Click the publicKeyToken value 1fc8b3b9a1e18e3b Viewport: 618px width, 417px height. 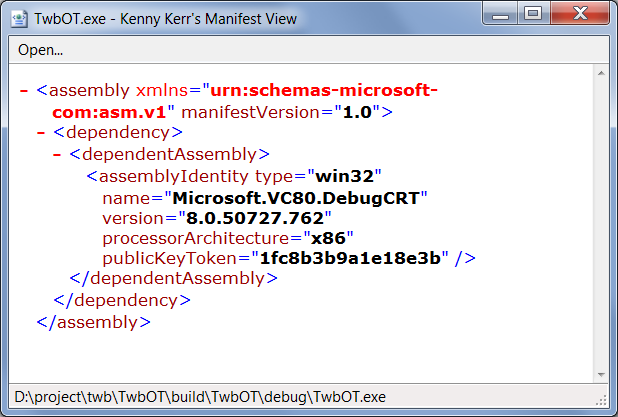click(350, 258)
